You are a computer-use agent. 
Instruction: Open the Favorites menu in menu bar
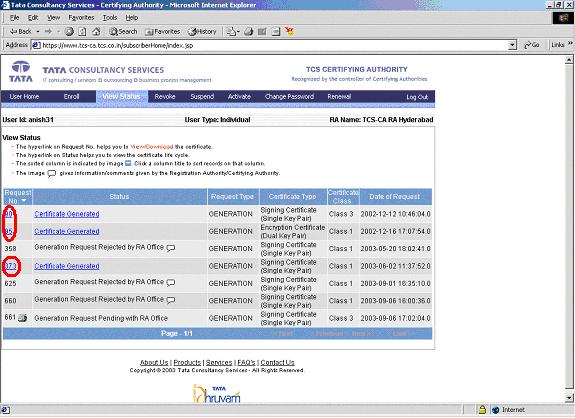click(x=81, y=17)
